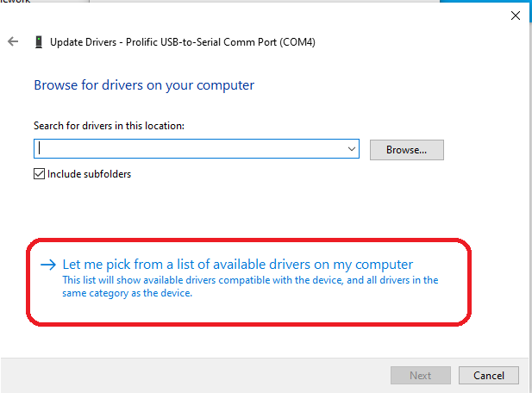
Task: Choose Let me pick from a list link
Action: coord(238,265)
